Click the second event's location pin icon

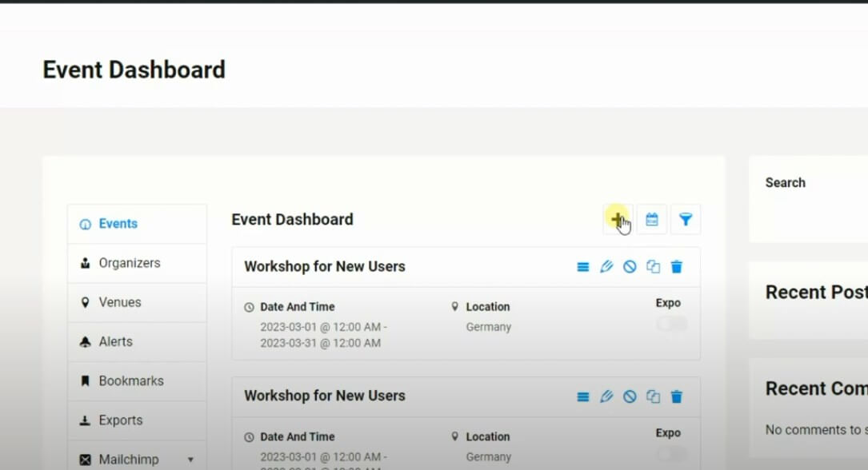pos(455,436)
